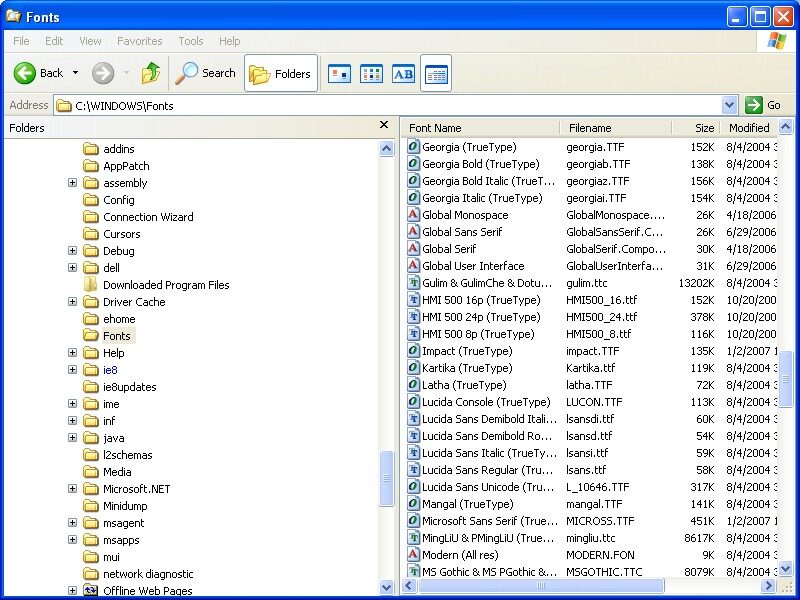800x600 pixels.
Task: Select Impact (TrueType) font icon
Action: pos(413,351)
